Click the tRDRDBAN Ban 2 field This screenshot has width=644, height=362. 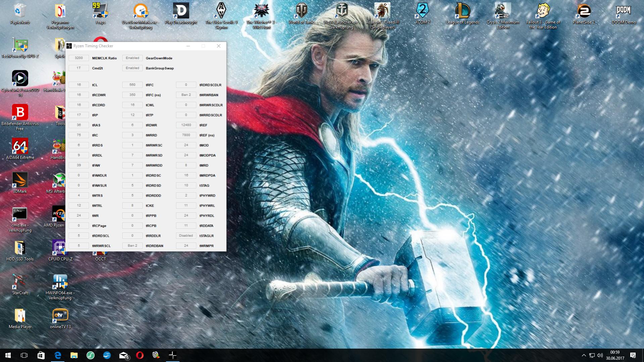tap(132, 246)
